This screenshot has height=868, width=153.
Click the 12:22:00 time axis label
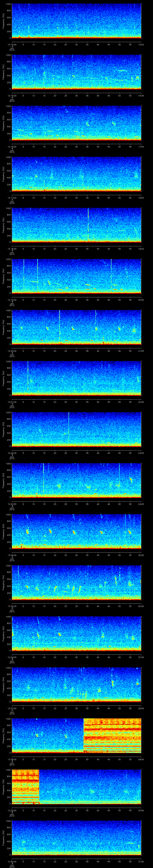tap(12, 453)
